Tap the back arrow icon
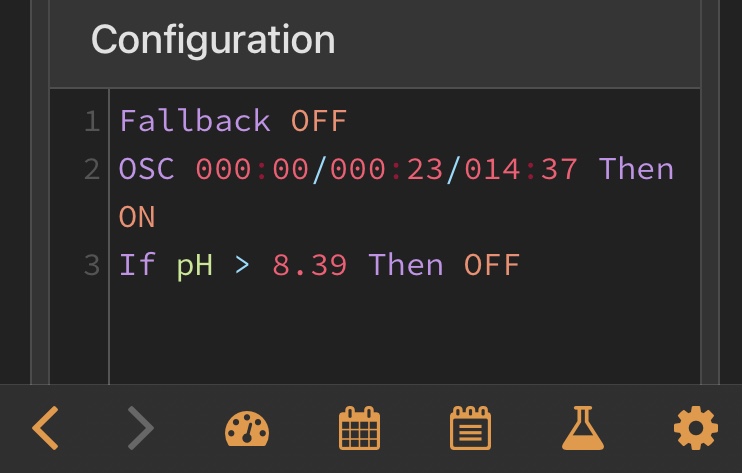Viewport: 742px width, 473px height. (45, 429)
